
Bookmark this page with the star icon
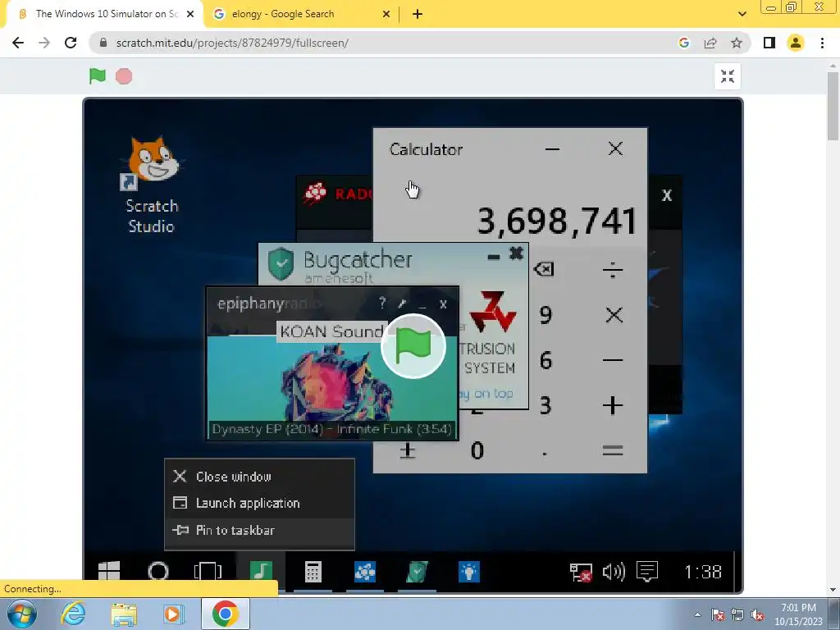(x=737, y=43)
